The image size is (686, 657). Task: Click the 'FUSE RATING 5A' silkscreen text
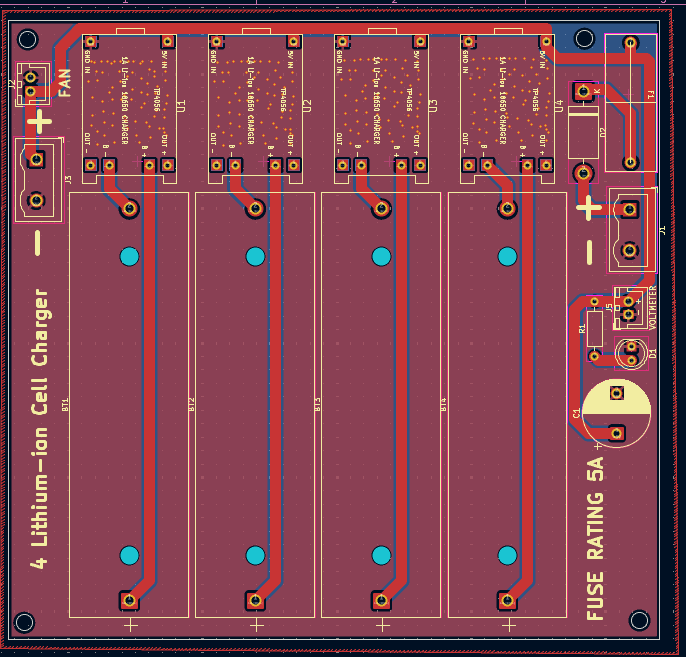click(596, 540)
